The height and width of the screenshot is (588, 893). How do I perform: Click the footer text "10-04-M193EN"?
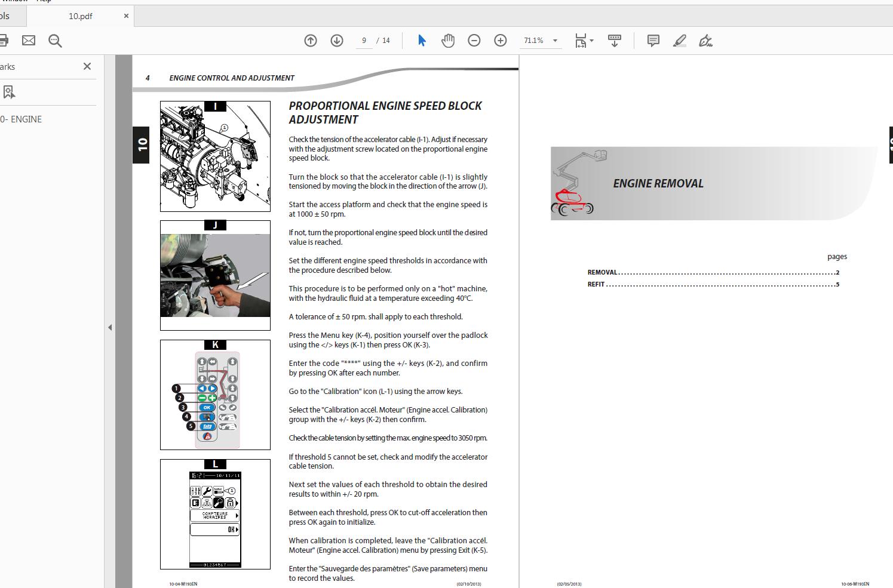click(183, 584)
